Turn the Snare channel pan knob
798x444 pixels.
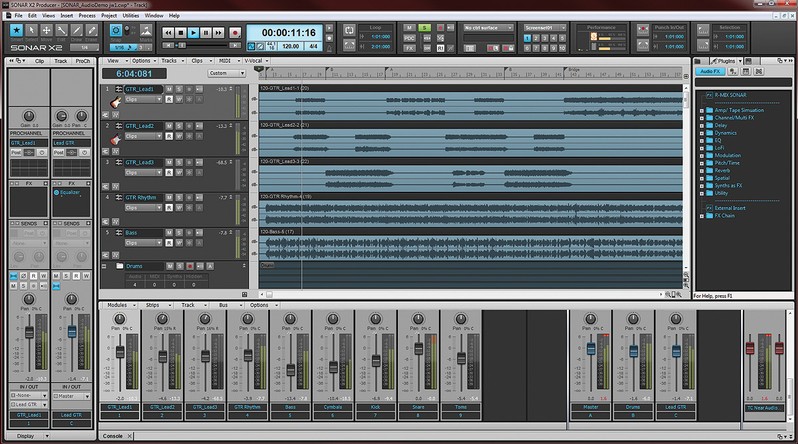pos(418,319)
